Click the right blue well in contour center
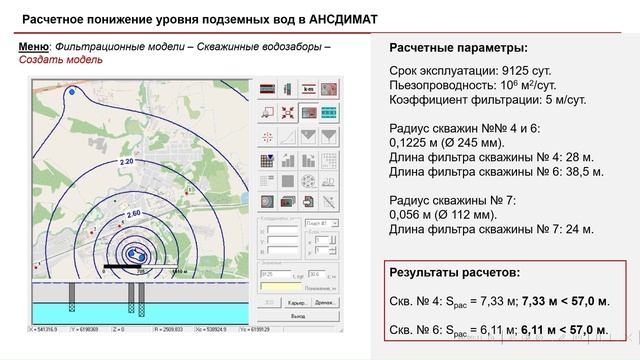This screenshot has width=640, height=360. [142, 257]
